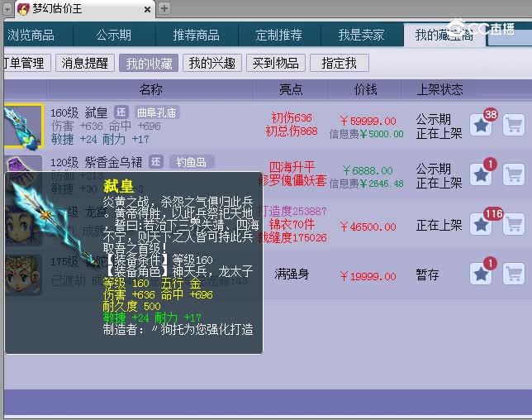This screenshot has height=420, width=532.
Task: Open 我的兴趣 section
Action: pyautogui.click(x=212, y=63)
